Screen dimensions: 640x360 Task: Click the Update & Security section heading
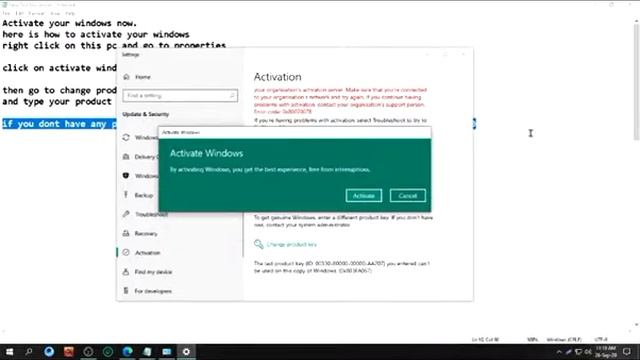point(145,114)
